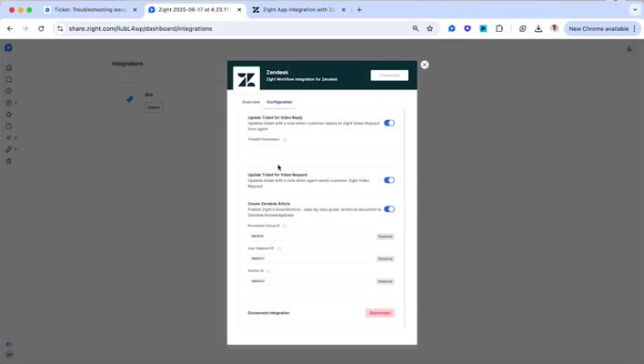The width and height of the screenshot is (644, 364).
Task: Click the info icon beside Permission Group ID
Action: (285, 226)
